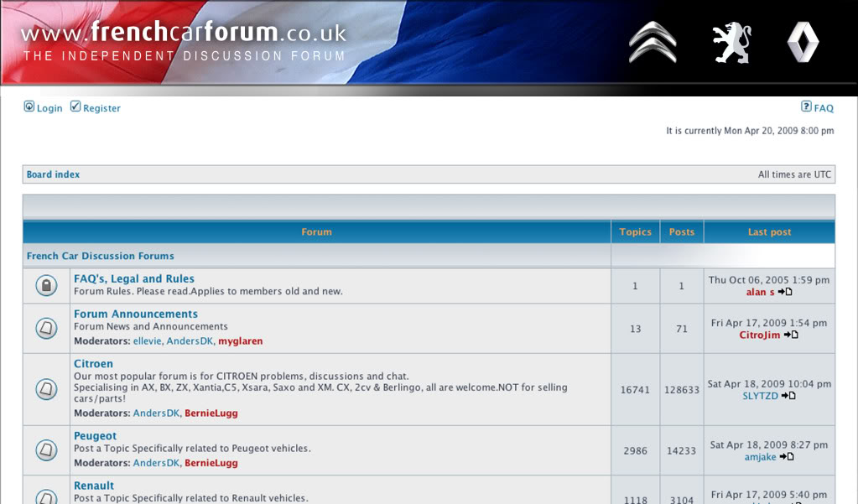Viewport: 858px width, 504px height.
Task: Click the Peugeot lion logo
Action: coord(731,42)
